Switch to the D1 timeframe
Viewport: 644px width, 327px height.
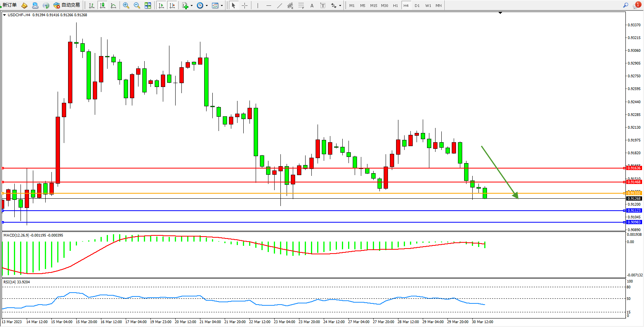pyautogui.click(x=417, y=5)
